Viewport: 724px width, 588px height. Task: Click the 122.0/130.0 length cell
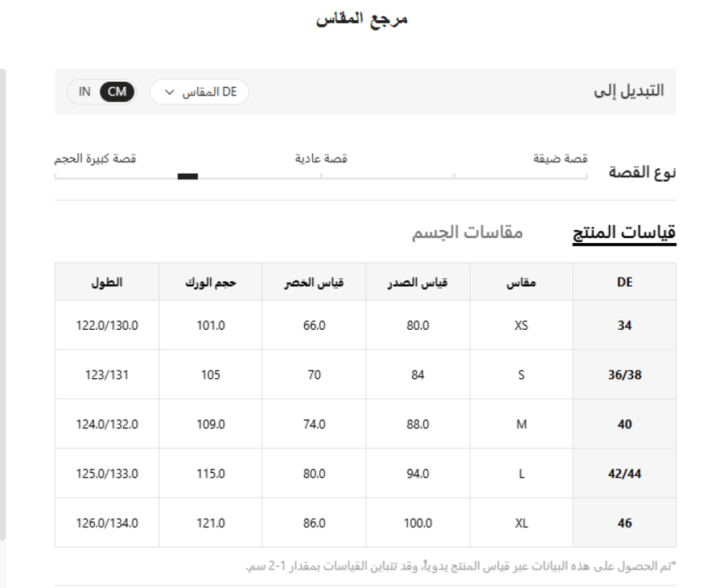(107, 326)
